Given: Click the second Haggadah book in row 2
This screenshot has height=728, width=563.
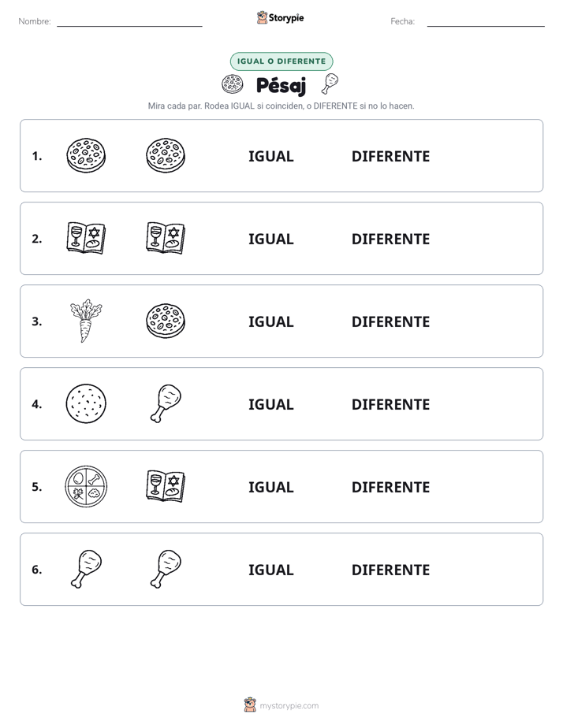Looking at the screenshot, I should click(166, 238).
